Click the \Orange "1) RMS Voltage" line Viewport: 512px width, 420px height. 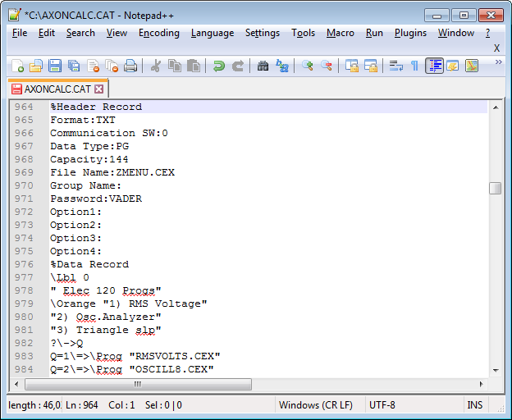click(129, 304)
